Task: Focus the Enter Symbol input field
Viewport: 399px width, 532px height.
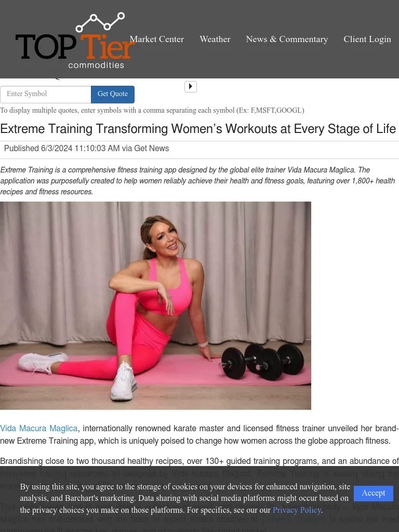Action: tap(46, 95)
